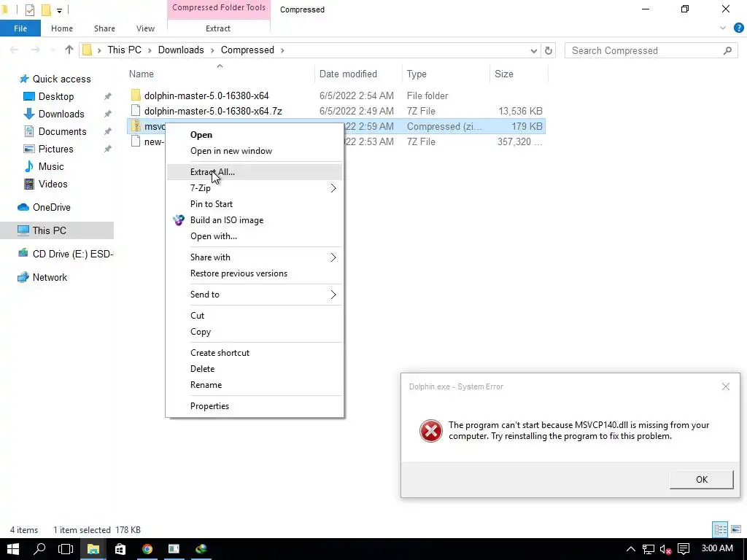This screenshot has height=560, width=747.
Task: Open the File ribbon tab
Action: tap(20, 28)
